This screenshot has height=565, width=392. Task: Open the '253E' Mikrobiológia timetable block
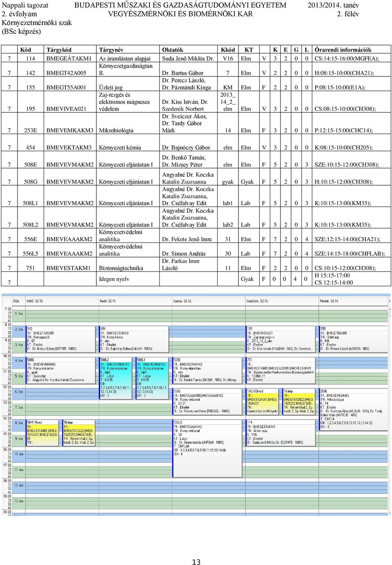tap(353, 410)
